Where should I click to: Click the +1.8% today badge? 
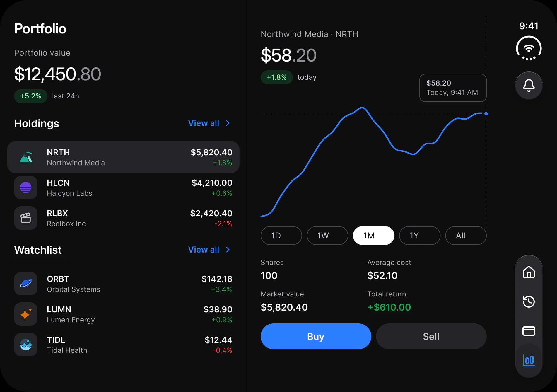[x=276, y=77]
